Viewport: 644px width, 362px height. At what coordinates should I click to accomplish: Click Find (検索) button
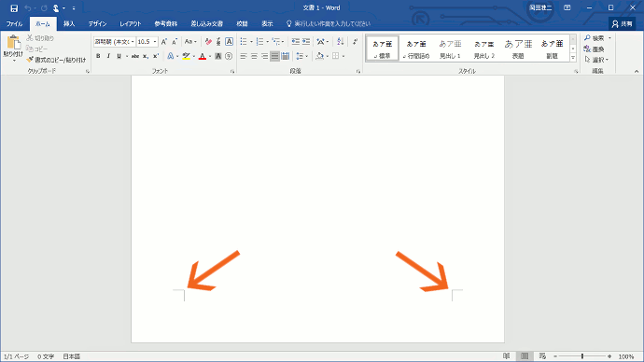(595, 38)
